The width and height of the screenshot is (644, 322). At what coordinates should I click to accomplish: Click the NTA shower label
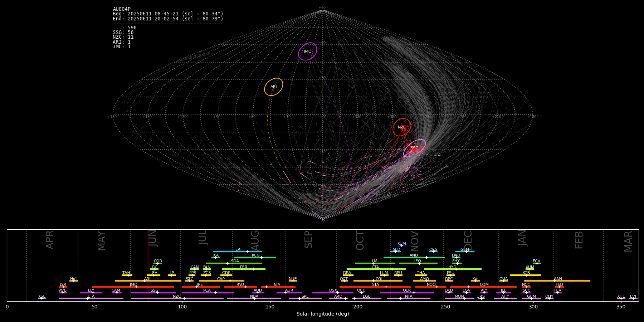(409, 297)
